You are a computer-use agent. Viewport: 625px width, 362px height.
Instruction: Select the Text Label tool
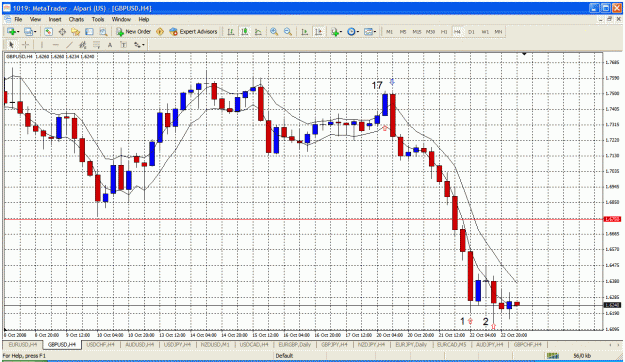(124, 45)
